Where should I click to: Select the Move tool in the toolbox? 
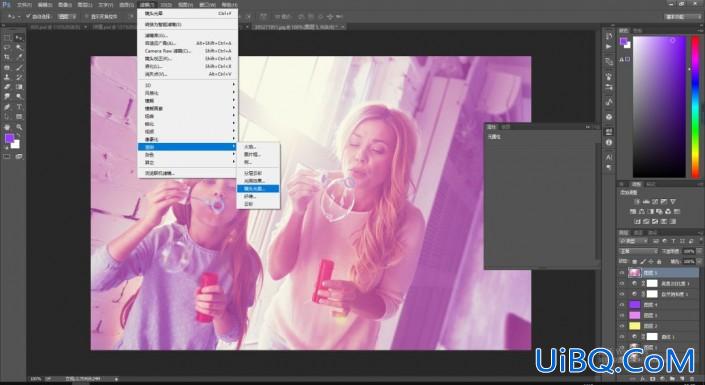point(19,38)
